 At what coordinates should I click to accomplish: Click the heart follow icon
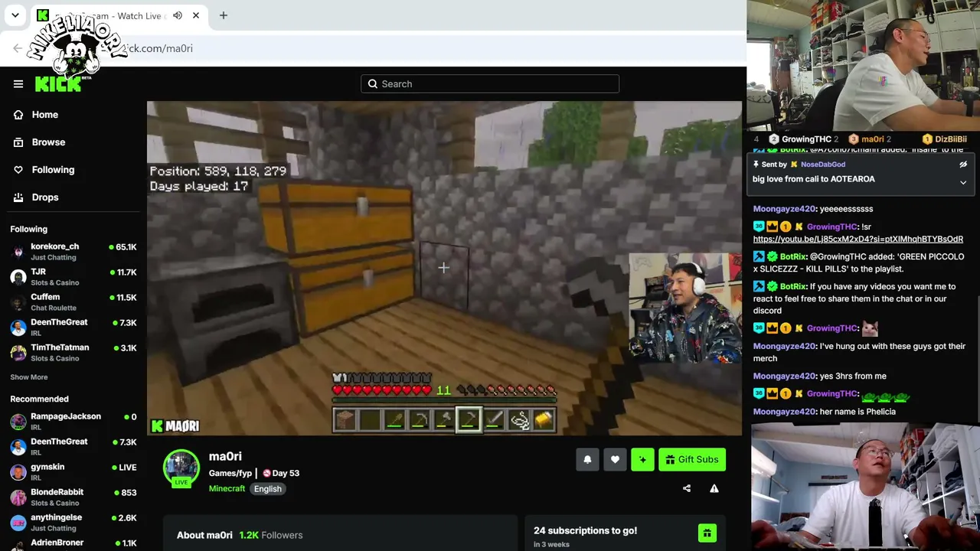coord(615,459)
